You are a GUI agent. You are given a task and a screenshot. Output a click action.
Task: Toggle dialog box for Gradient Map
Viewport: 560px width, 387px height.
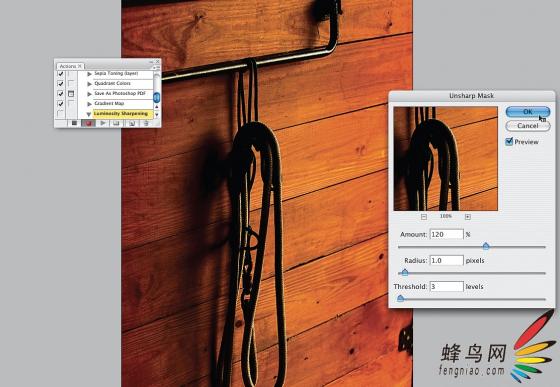tap(71, 104)
